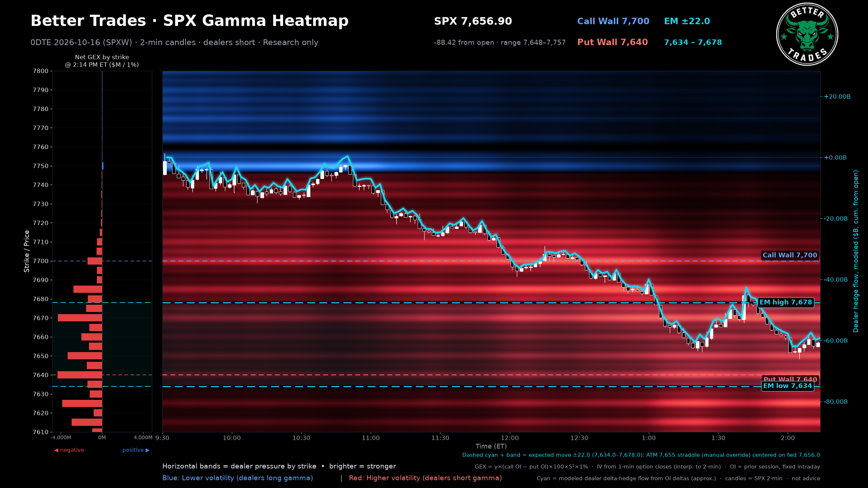Click the 7700 strike axis label

click(x=41, y=261)
